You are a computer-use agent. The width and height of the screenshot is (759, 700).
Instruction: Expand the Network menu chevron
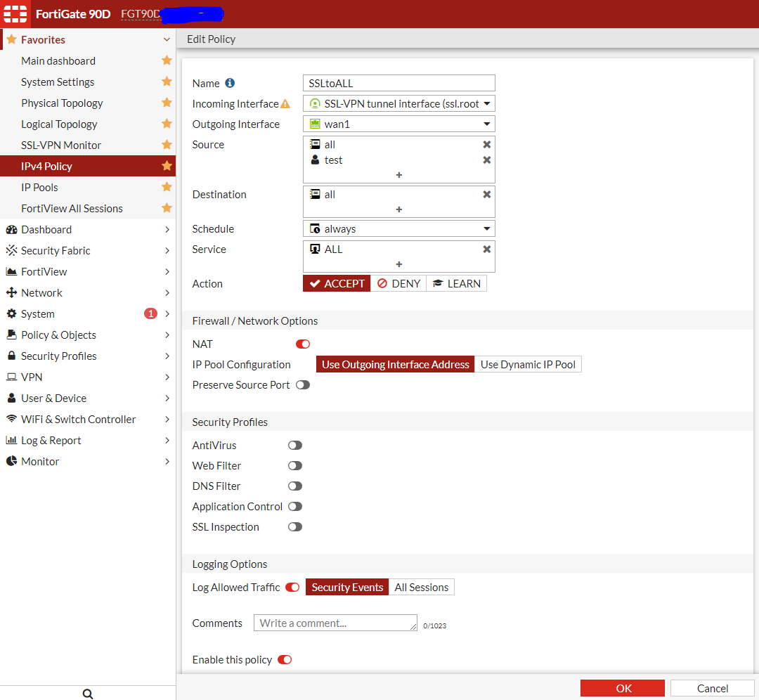(x=167, y=293)
